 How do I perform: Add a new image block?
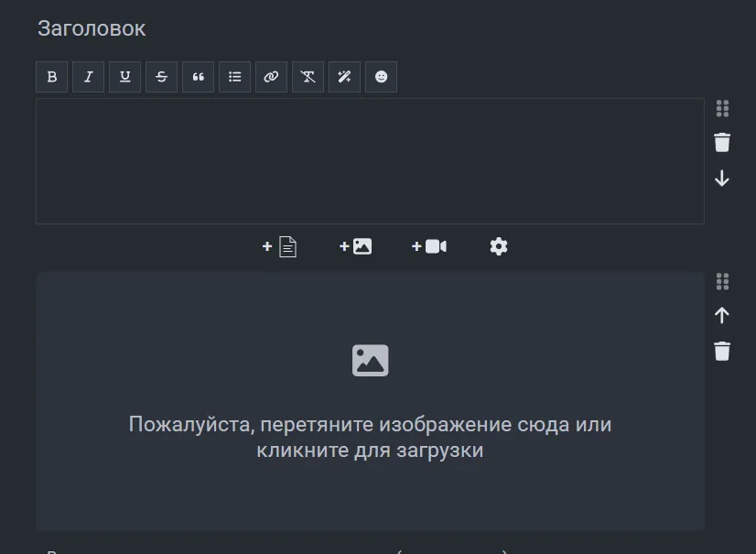pyautogui.click(x=355, y=246)
